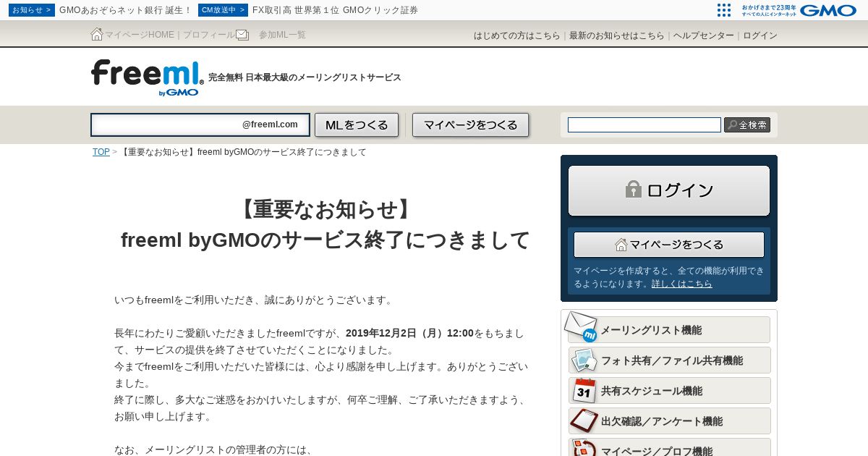Click the お知らせ blue label
This screenshot has width=868, height=456.
click(x=32, y=10)
